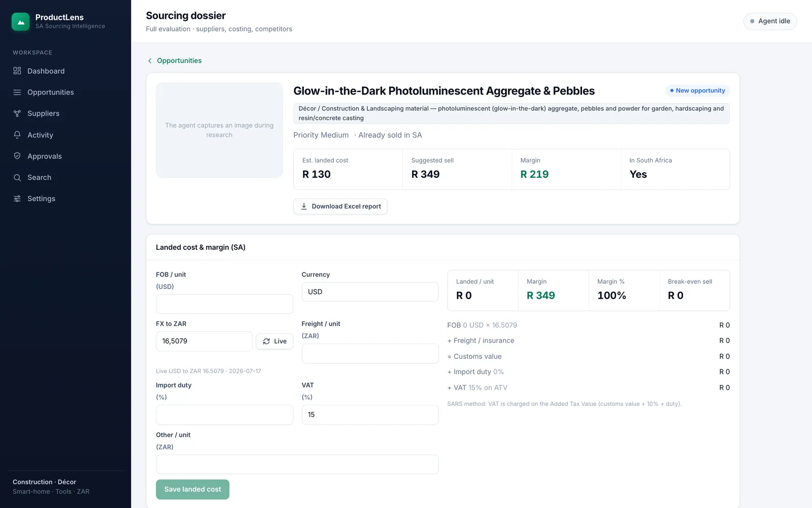Click the Agent idle status pill
This screenshot has height=508, width=812.
pos(770,21)
